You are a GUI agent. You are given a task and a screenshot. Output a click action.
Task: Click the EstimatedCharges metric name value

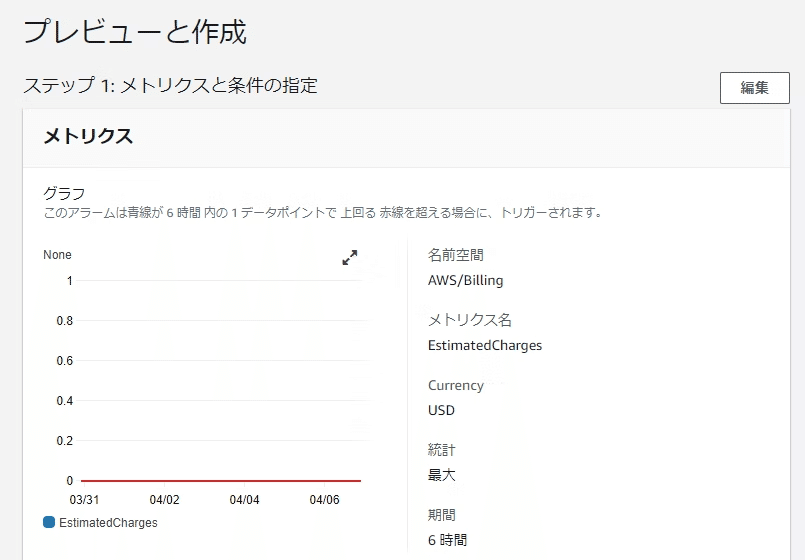485,345
